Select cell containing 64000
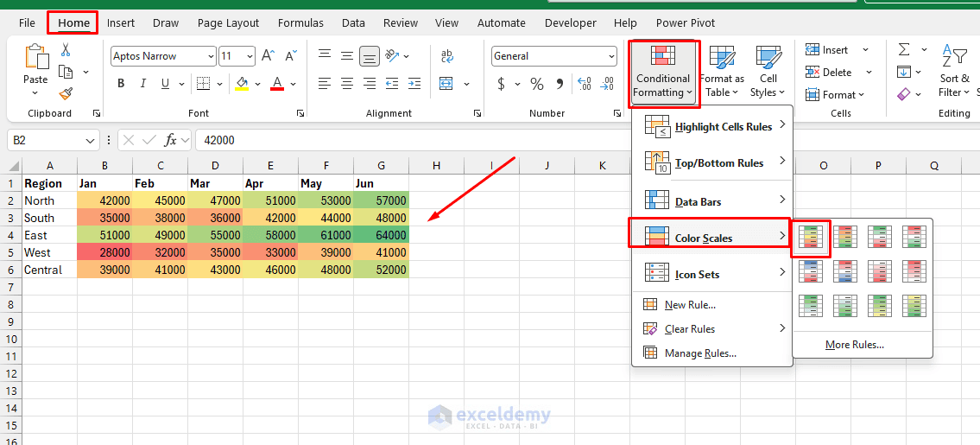This screenshot has width=980, height=445. coord(381,235)
